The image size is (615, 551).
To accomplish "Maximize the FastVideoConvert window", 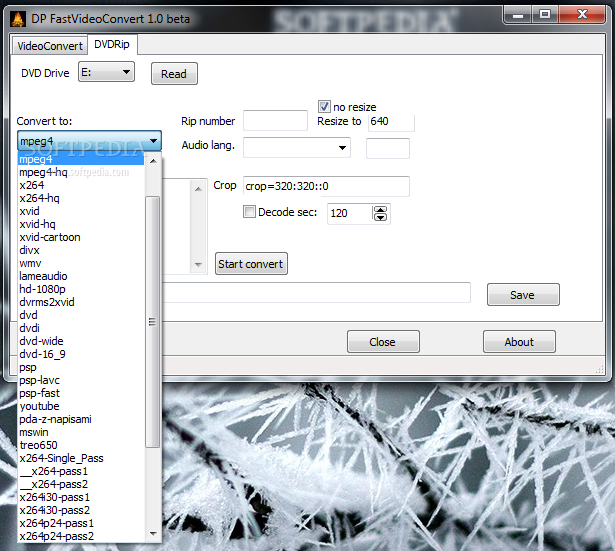I will pyautogui.click(x=545, y=15).
